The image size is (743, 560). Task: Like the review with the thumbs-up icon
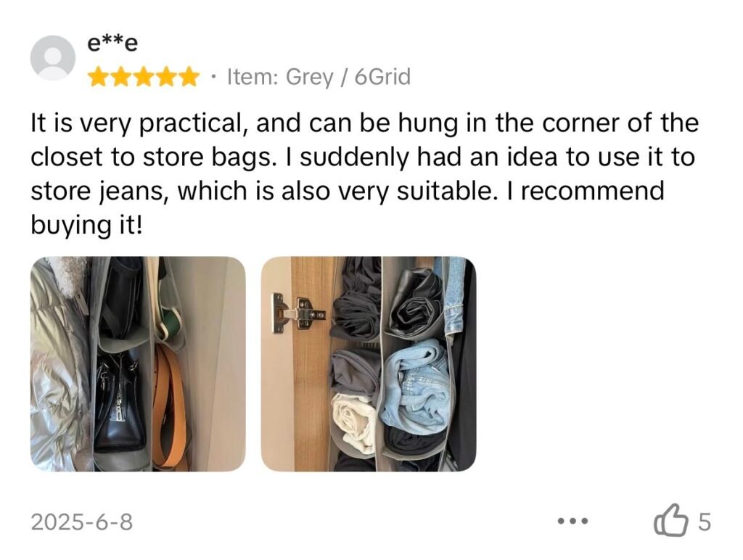pos(670,522)
